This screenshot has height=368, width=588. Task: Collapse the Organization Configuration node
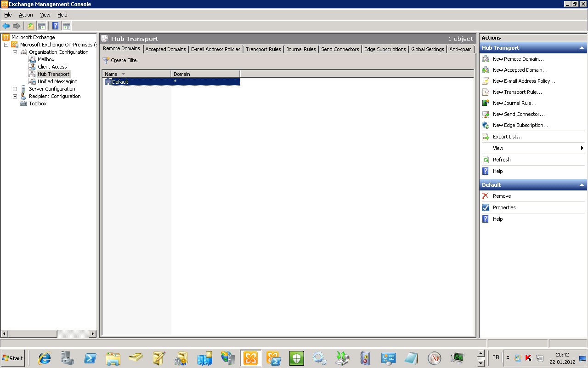click(x=15, y=52)
